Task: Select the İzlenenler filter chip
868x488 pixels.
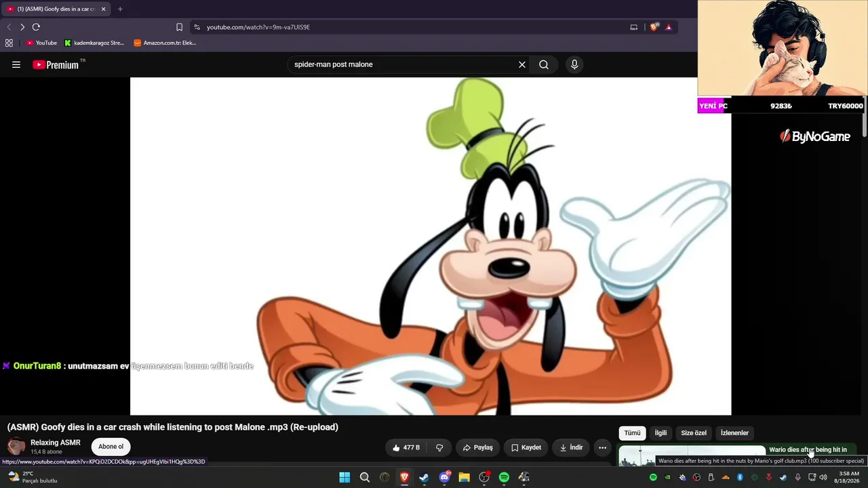Action: pyautogui.click(x=734, y=433)
